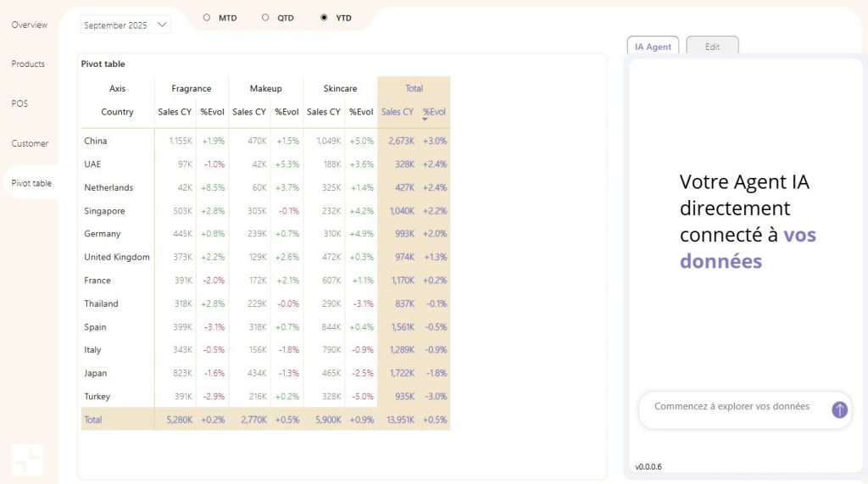Click the chevron arrow of date selector
Screen dimensions: 868x484
tap(162, 25)
